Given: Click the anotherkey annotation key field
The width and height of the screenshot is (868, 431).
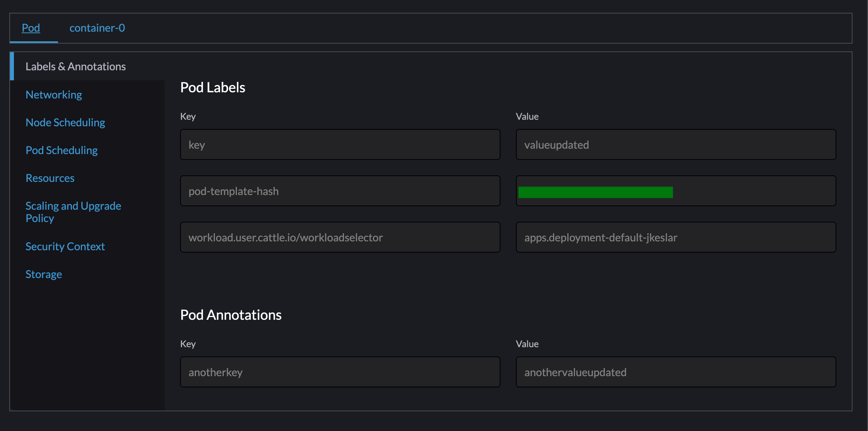Looking at the screenshot, I should tap(340, 372).
